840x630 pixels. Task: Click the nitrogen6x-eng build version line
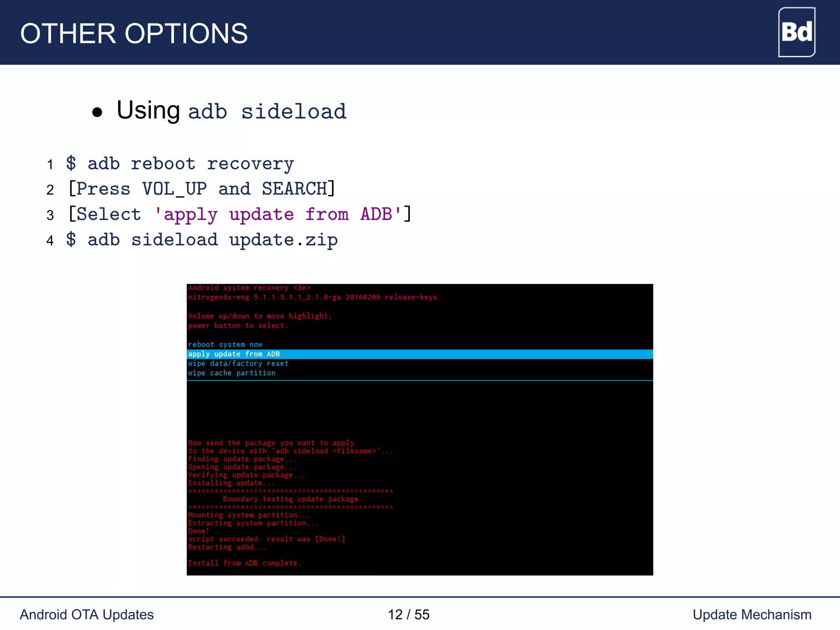pos(313,297)
